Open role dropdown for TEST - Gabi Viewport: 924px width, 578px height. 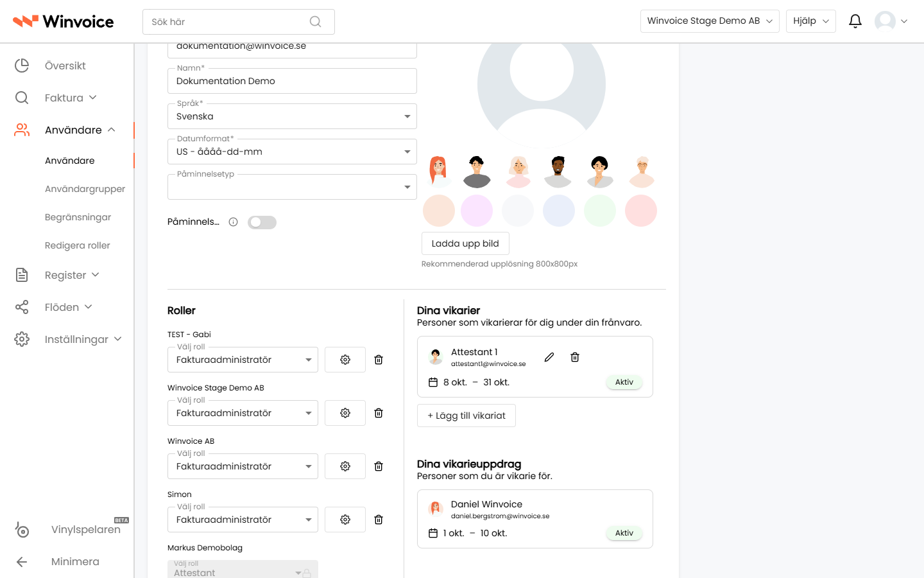(243, 360)
